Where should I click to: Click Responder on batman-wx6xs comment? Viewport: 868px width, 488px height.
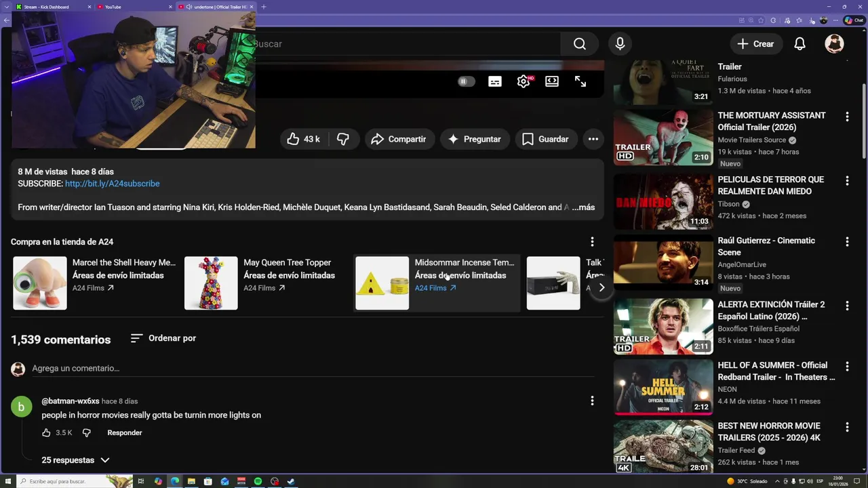tap(125, 432)
